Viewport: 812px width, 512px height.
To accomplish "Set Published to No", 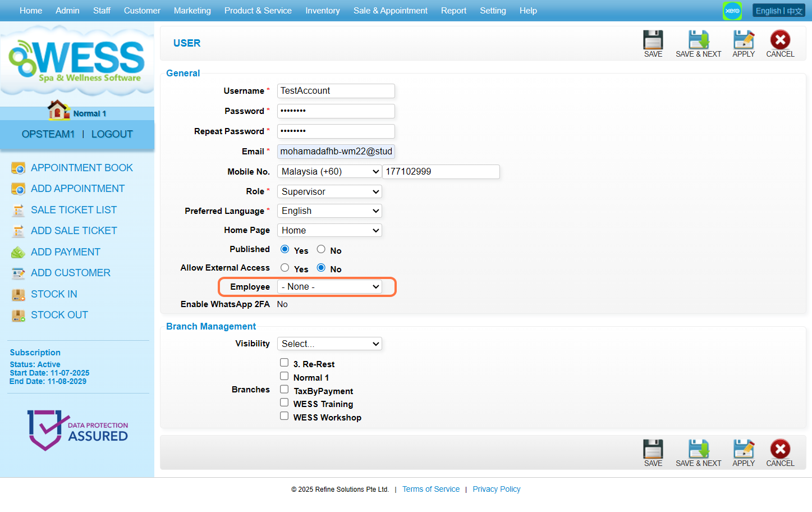I will [x=321, y=249].
